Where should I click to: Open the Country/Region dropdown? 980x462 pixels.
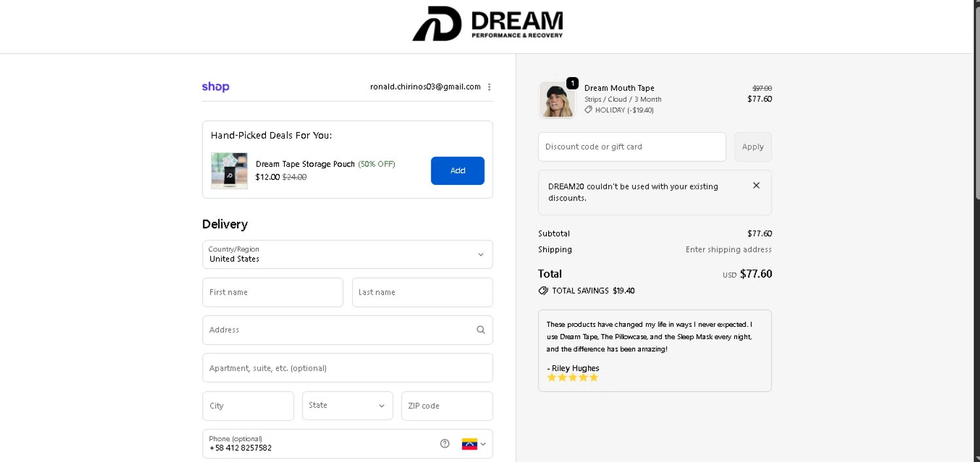[348, 254]
